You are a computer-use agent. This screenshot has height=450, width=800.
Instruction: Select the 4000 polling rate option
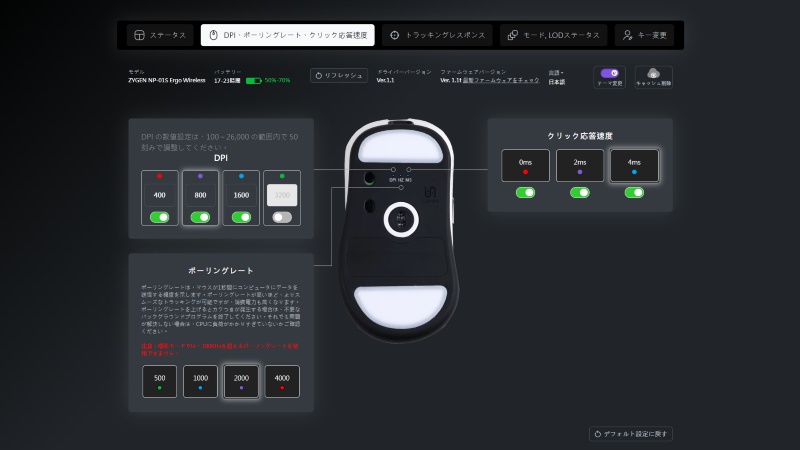(x=282, y=381)
